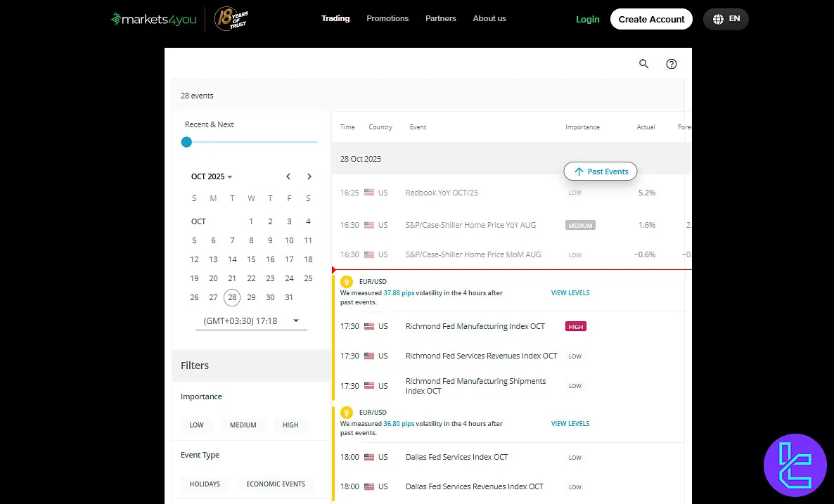Toggle the LOW importance filter

click(x=197, y=425)
